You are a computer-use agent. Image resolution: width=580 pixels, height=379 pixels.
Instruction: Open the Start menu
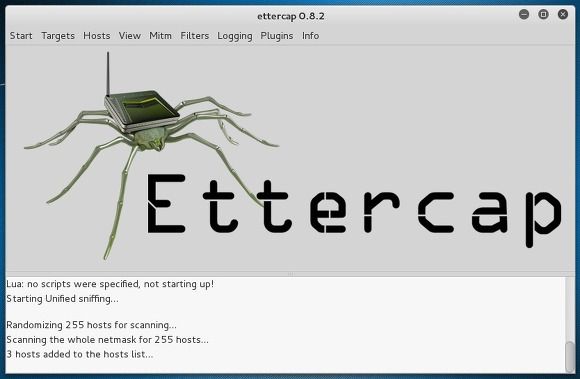[21, 36]
